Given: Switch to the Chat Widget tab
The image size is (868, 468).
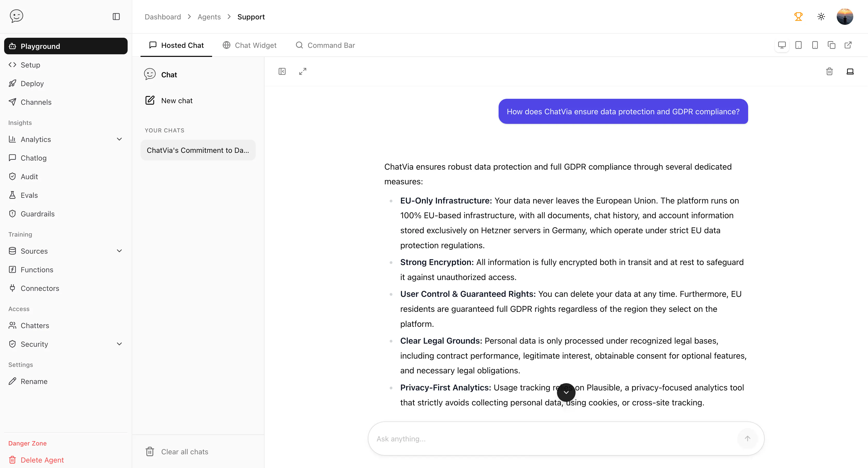Looking at the screenshot, I should click(250, 45).
